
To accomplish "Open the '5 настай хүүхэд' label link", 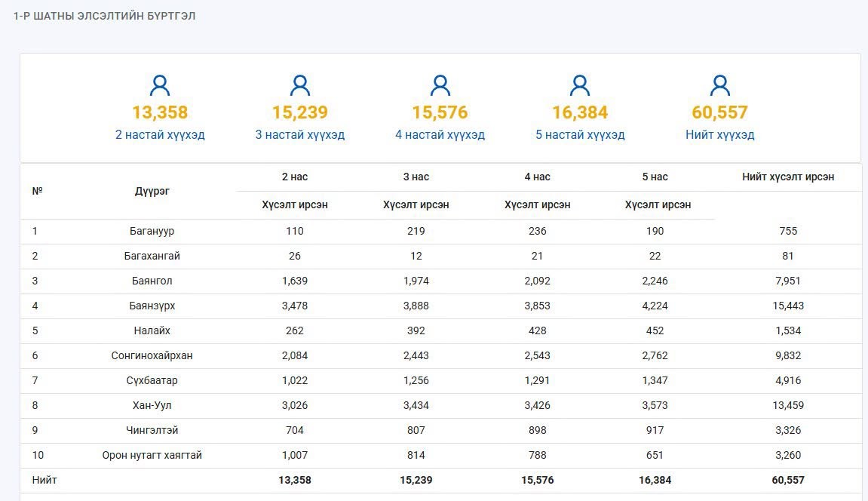I will [x=580, y=134].
